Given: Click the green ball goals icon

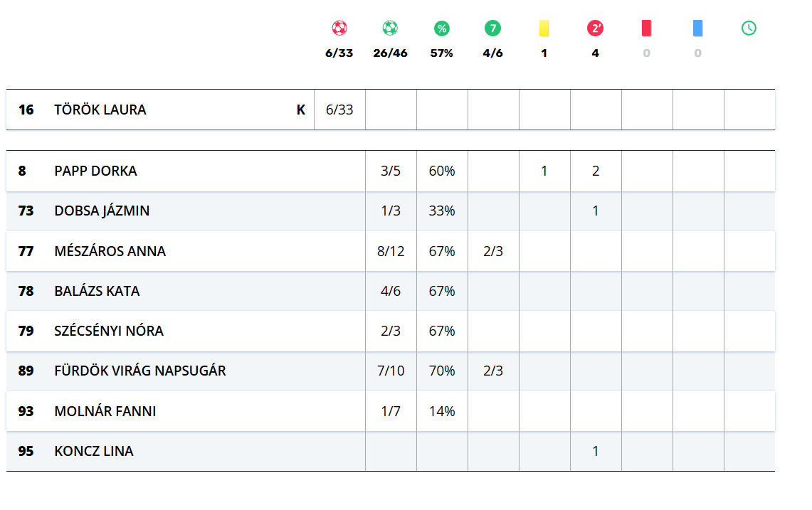Looking at the screenshot, I should [390, 28].
